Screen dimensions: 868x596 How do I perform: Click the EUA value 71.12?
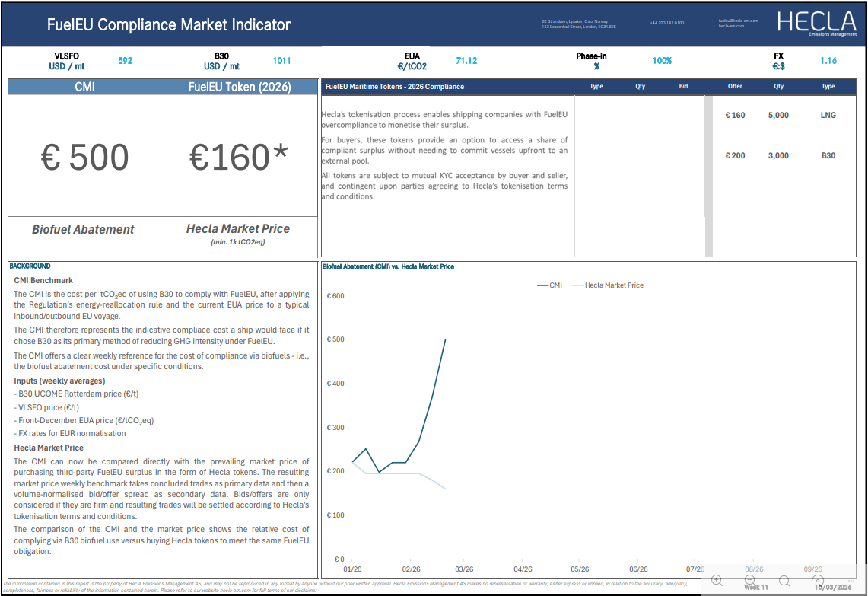click(466, 61)
